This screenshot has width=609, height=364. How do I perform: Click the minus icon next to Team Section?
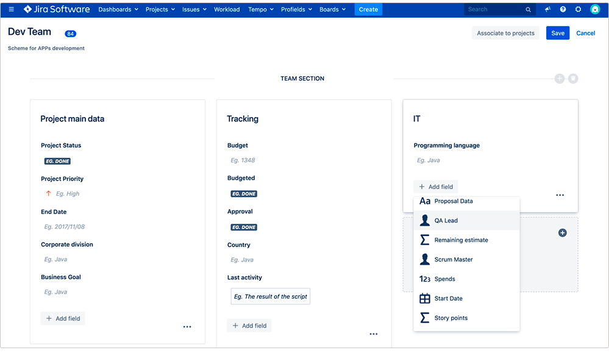tap(573, 78)
